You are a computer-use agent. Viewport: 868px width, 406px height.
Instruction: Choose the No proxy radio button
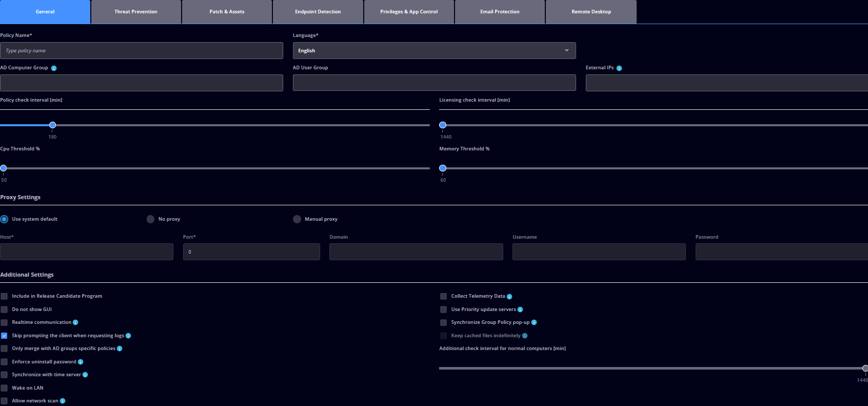pyautogui.click(x=150, y=219)
